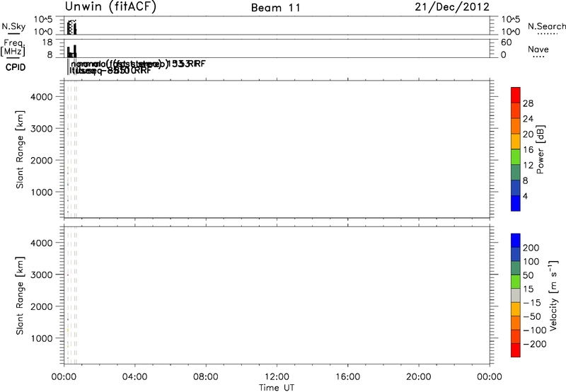Click the "2000" tick label of the velocity panel
The height and width of the screenshot is (392, 566).
click(x=42, y=306)
